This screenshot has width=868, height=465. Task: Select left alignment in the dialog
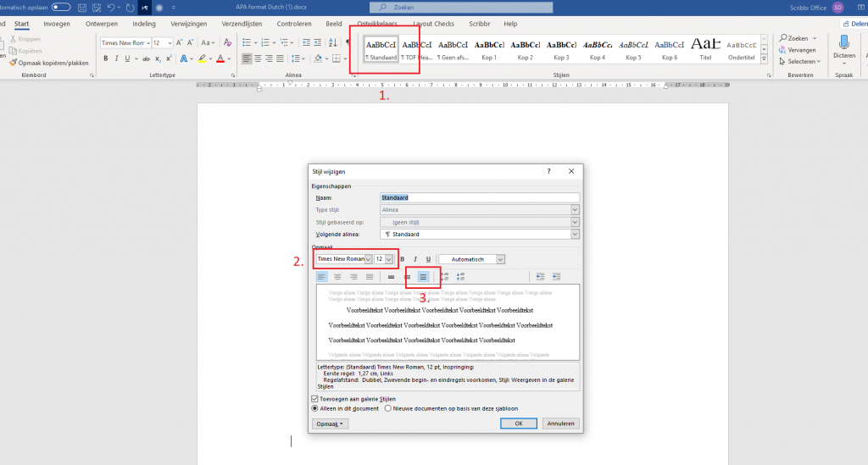[x=321, y=277]
